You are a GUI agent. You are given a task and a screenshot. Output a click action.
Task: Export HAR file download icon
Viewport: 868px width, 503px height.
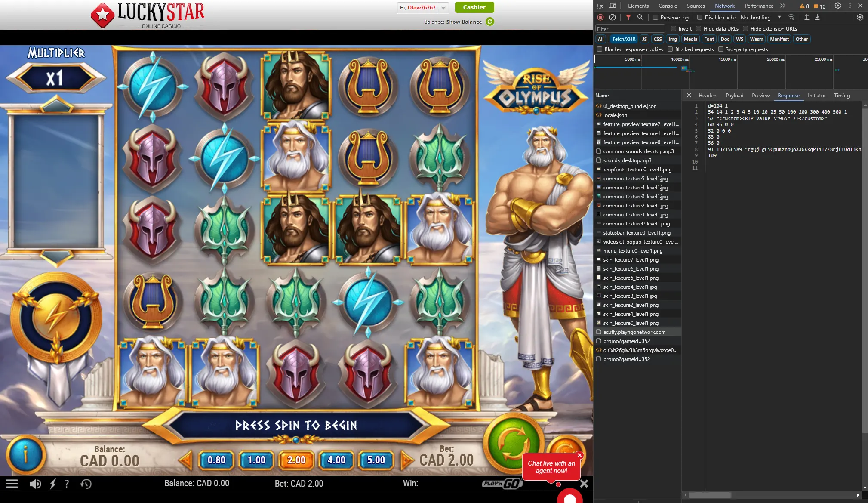coord(817,17)
